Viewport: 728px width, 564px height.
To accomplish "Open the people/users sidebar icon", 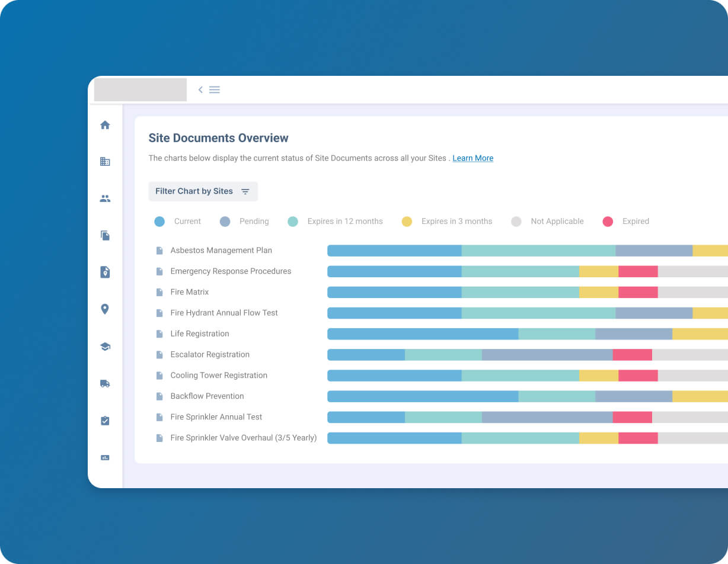I will (x=105, y=199).
